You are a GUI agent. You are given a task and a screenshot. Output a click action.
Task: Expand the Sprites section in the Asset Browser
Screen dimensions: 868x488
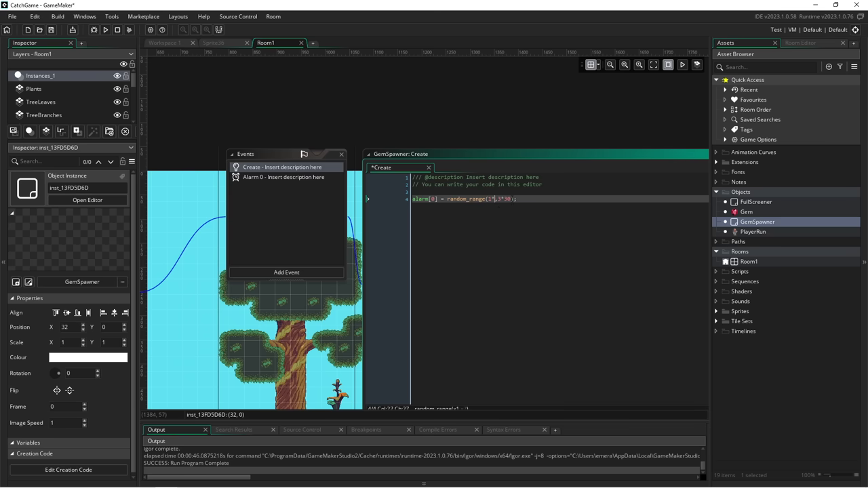point(716,311)
